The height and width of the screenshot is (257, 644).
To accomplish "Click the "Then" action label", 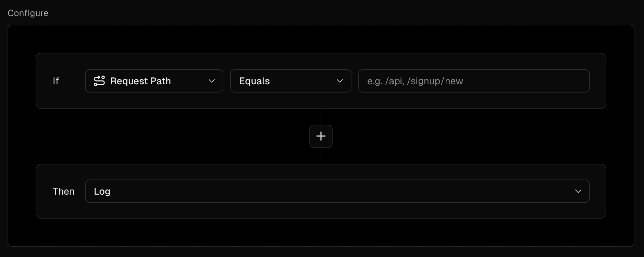I will (x=63, y=191).
